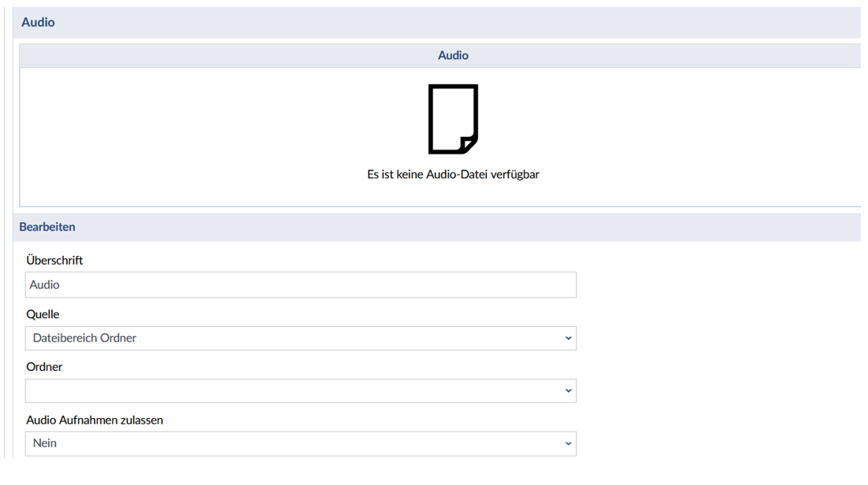Click the Überschrift field label
The image size is (868, 485).
coord(54,260)
